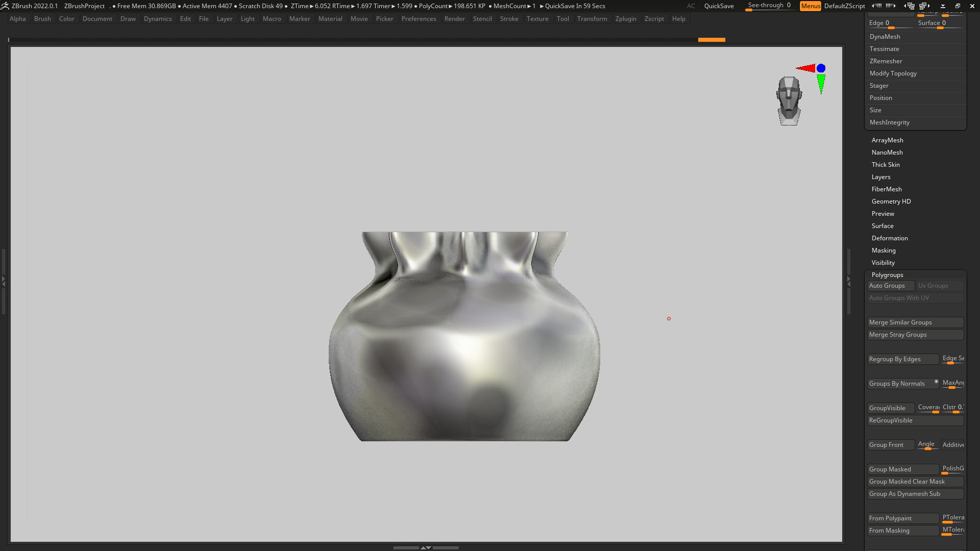Click the Auto Groups button
Screen dimensions: 980x551
coord(891,286)
